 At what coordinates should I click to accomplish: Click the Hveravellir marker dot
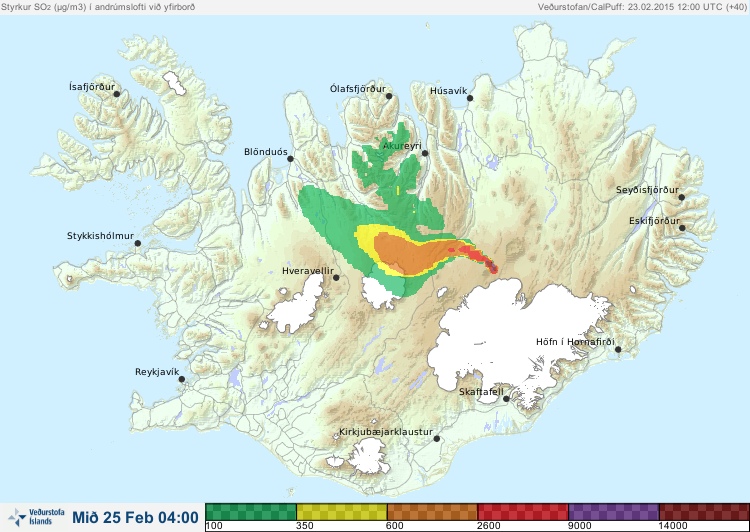(x=336, y=277)
